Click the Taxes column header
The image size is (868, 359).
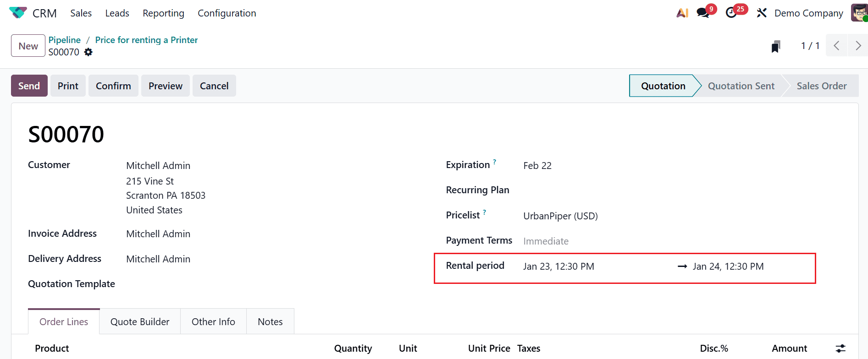pos(529,348)
